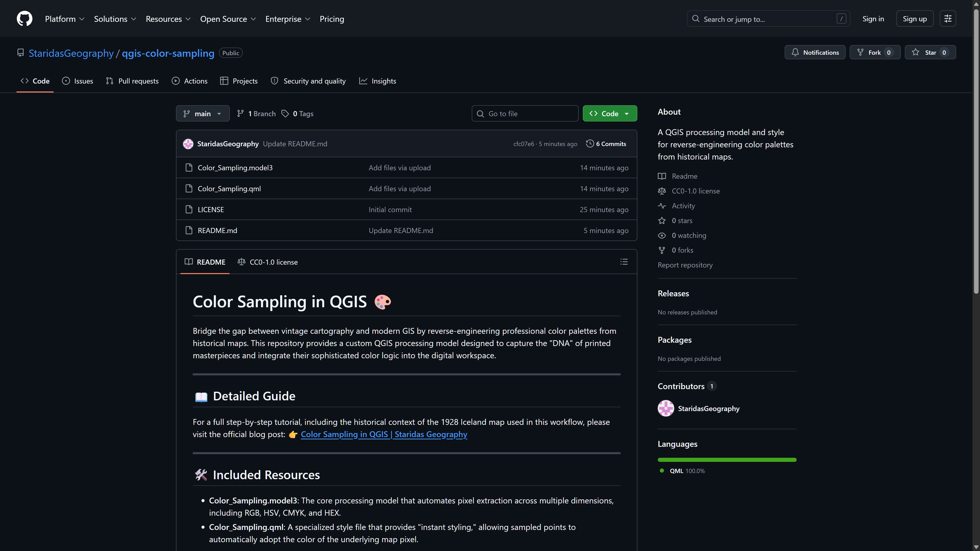The height and width of the screenshot is (551, 980).
Task: Open the appearance settings icon beside Sign up
Action: [x=948, y=19]
